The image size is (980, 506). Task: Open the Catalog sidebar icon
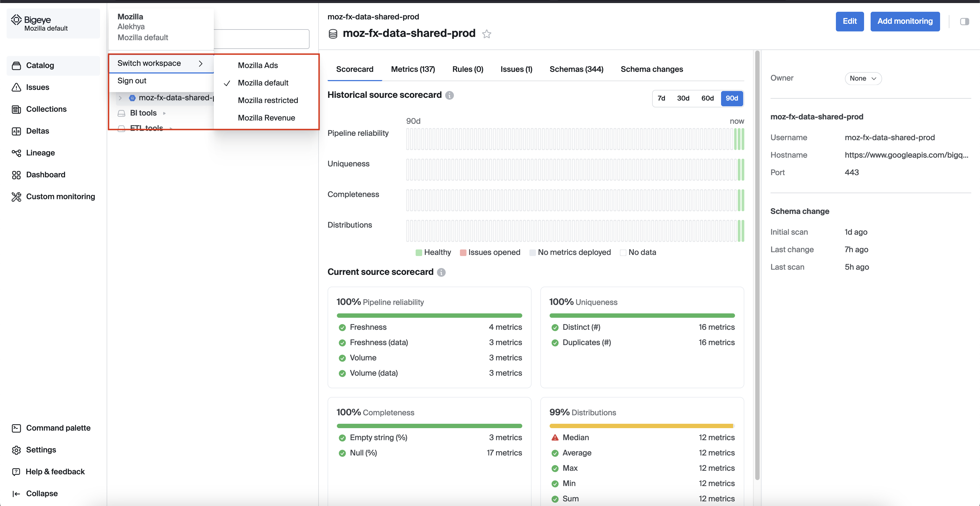click(x=16, y=65)
